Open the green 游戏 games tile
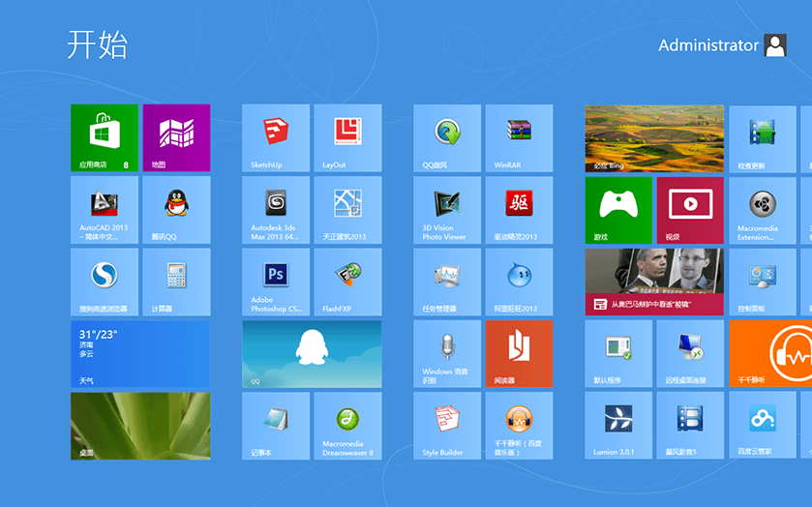The width and height of the screenshot is (812, 507). 618,210
